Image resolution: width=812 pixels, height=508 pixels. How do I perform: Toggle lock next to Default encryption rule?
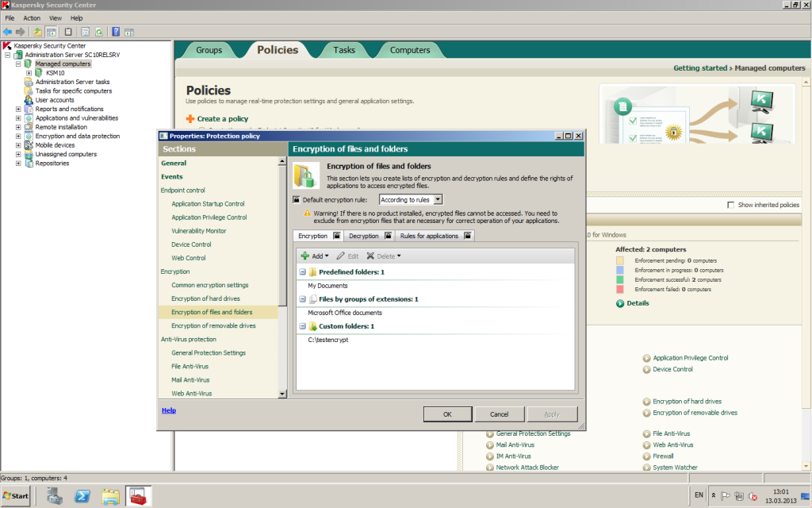[297, 199]
